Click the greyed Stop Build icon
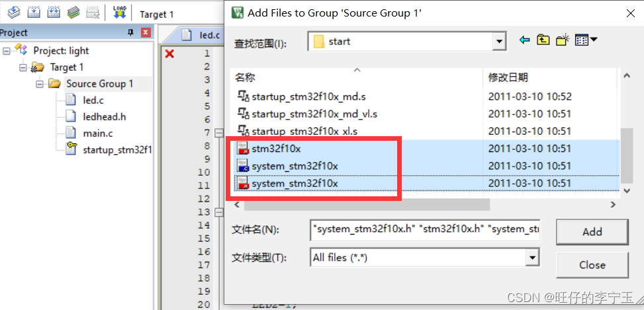 coord(93,12)
